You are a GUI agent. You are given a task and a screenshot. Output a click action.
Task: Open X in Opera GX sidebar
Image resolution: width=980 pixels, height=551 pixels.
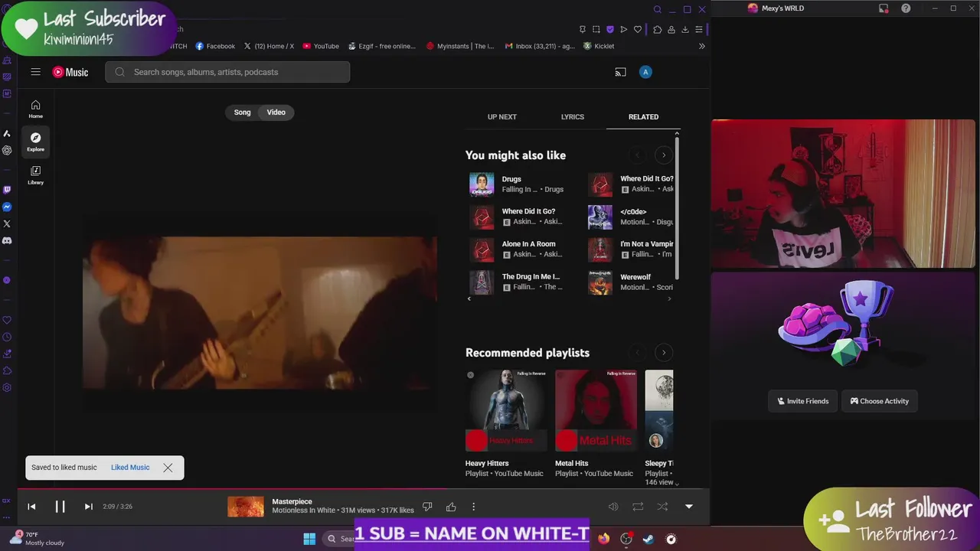(7, 223)
